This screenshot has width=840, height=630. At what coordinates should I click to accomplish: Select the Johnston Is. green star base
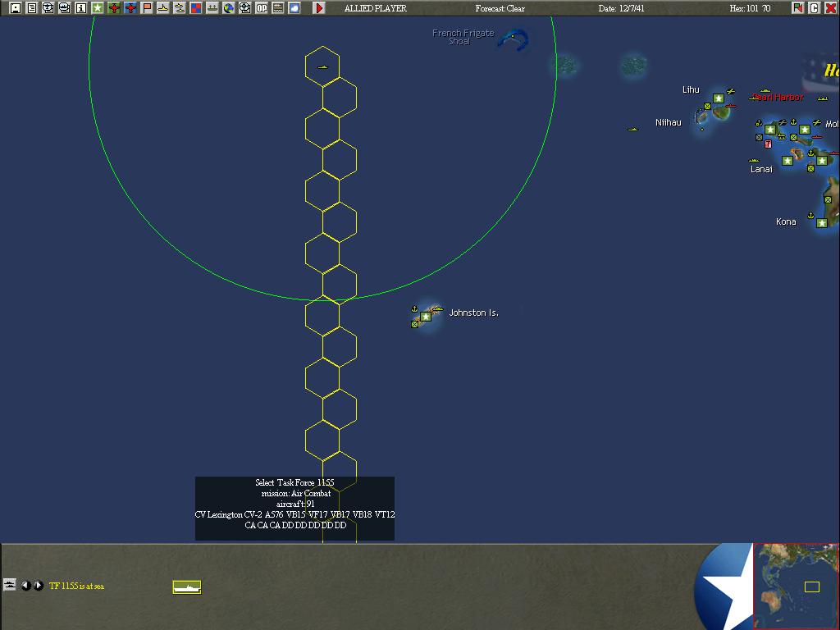426,317
